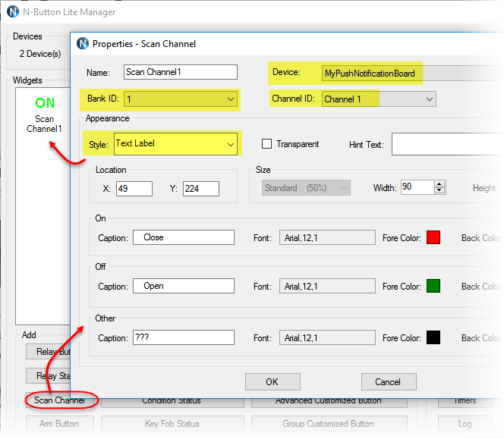Click the Scan Channel add button
Viewport: 504px width, 439px height.
[59, 400]
